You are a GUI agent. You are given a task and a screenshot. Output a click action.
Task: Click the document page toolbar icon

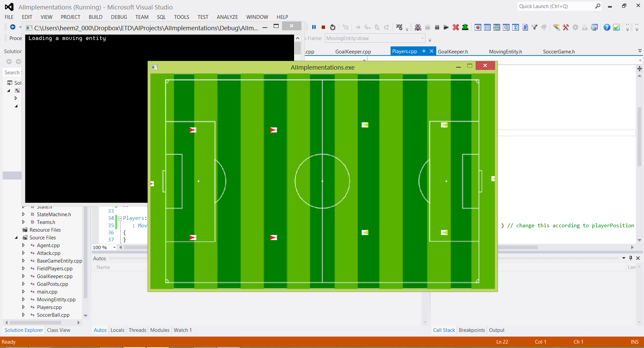point(525,27)
